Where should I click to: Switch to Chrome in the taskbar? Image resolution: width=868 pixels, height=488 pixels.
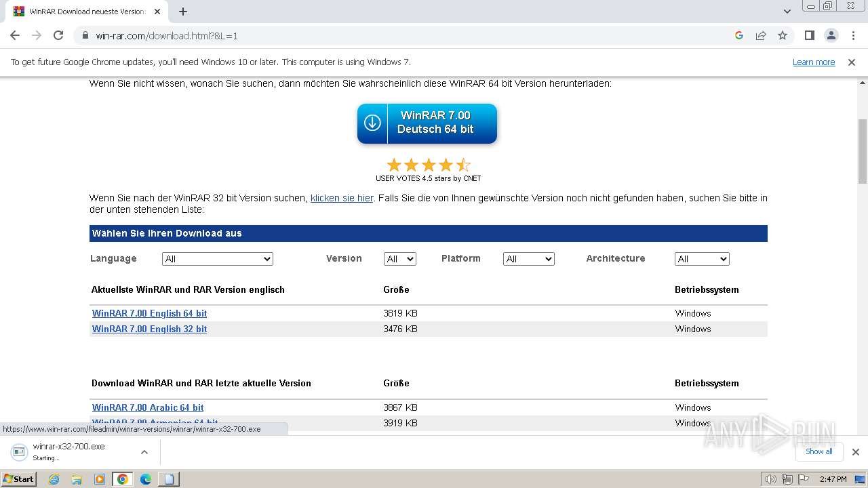(123, 479)
